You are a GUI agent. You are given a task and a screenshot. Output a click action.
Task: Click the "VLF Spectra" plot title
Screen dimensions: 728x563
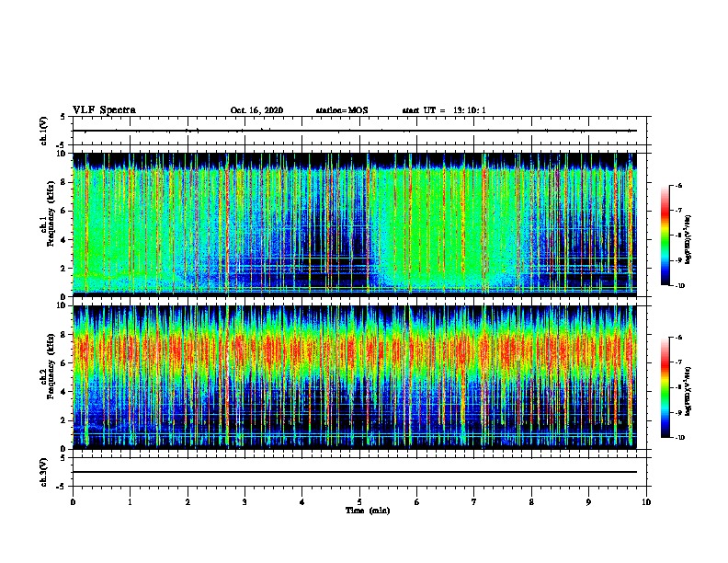click(104, 110)
